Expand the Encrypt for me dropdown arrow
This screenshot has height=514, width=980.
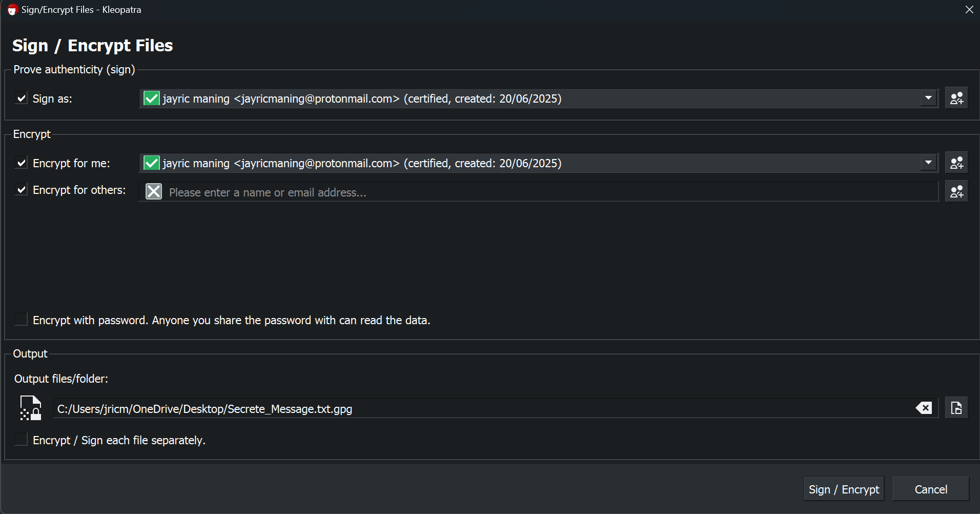[928, 163]
